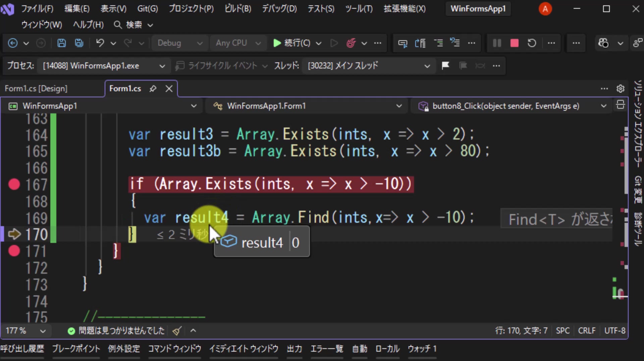This screenshot has width=644, height=361.
Task: Restart the debug session icon
Action: pyautogui.click(x=532, y=43)
